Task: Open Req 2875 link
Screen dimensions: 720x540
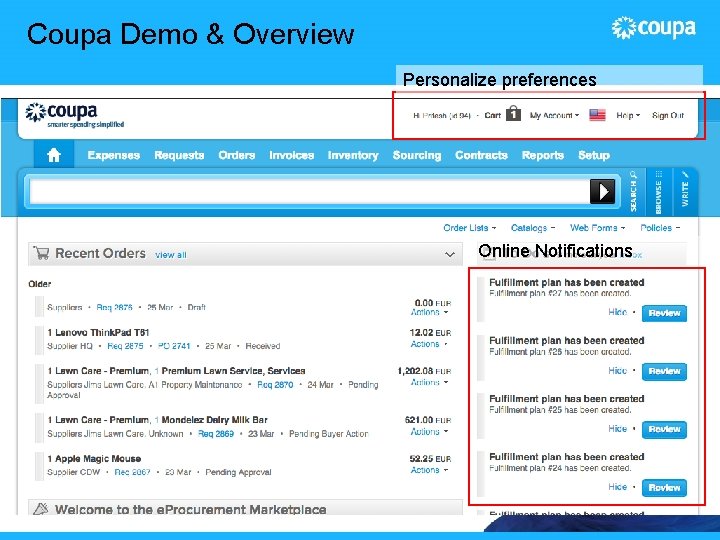Action: pos(125,346)
